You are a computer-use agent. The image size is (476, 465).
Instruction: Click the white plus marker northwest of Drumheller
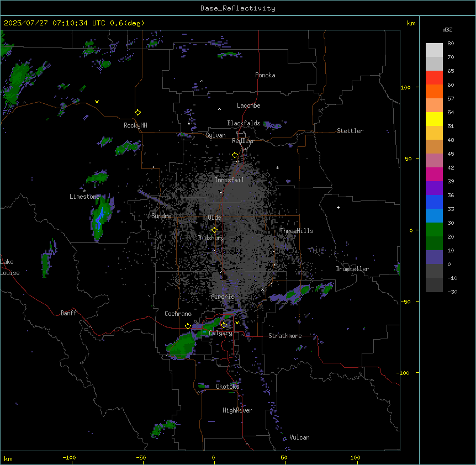[338, 207]
